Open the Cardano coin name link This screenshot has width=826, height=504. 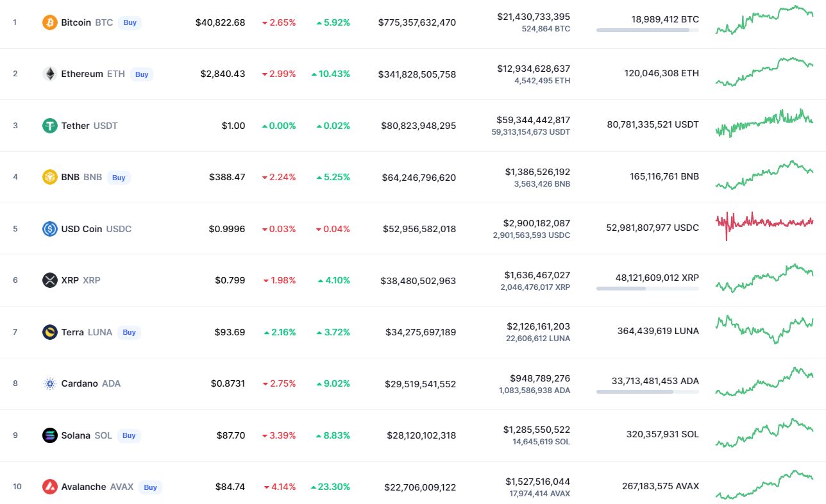pos(80,383)
